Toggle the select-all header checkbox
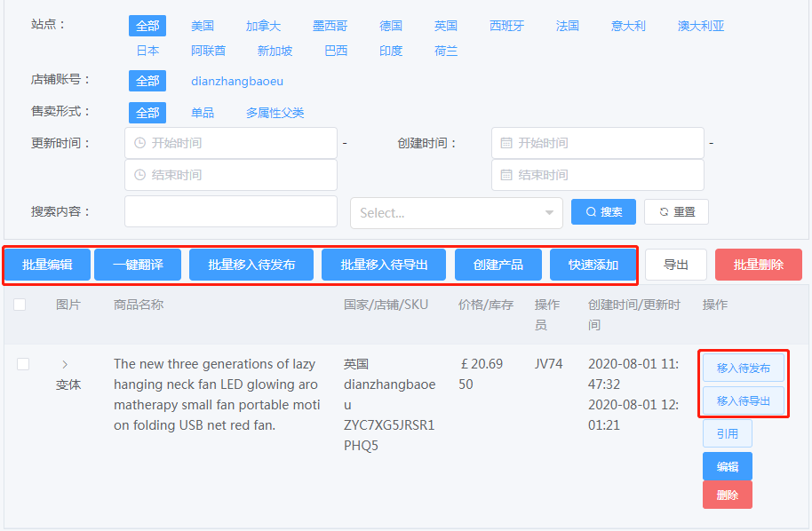Viewport: 812px width, 531px height. 20,305
